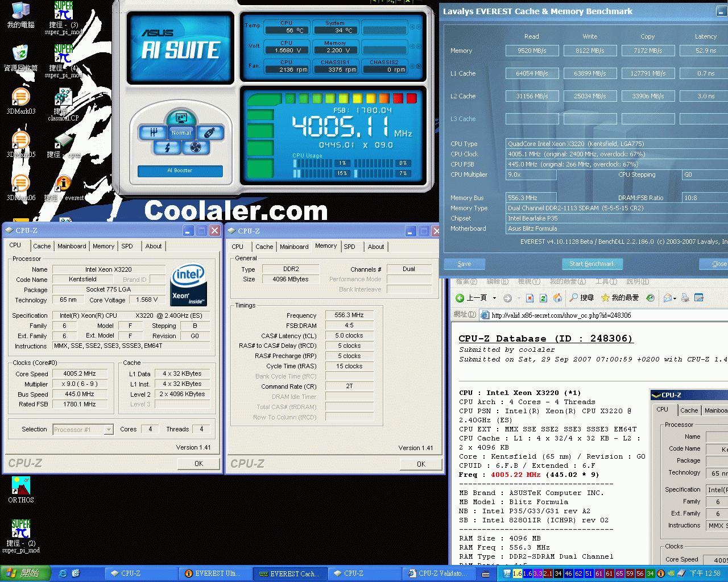This screenshot has width=728, height=582.
Task: Click the Memory Latency value 52.9 ns
Action: (705, 51)
